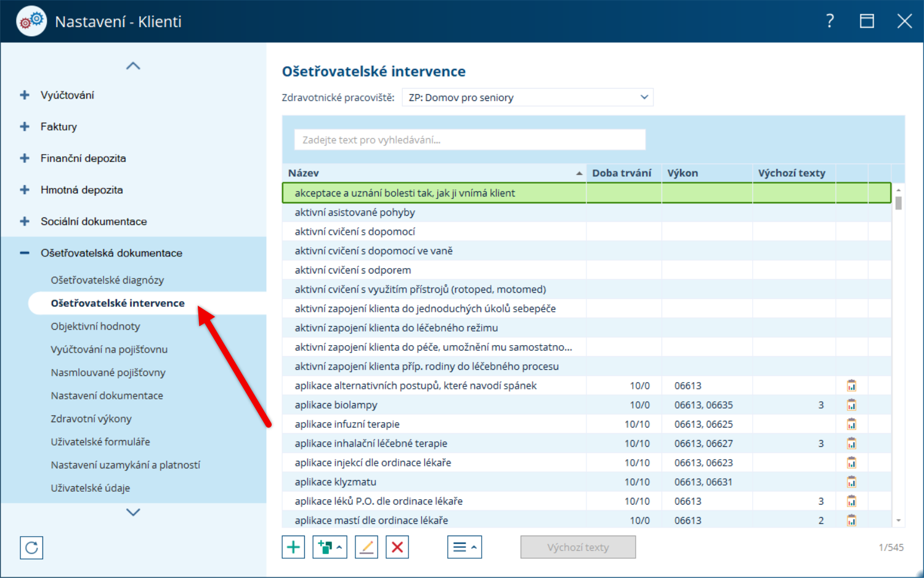Select row 'aplikace klyzmatu' name
Image resolution: width=924 pixels, height=578 pixels.
[335, 482]
